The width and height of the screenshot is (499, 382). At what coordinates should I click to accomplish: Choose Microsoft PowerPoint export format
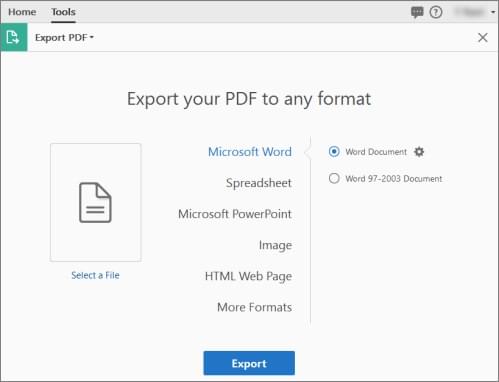[x=235, y=214]
